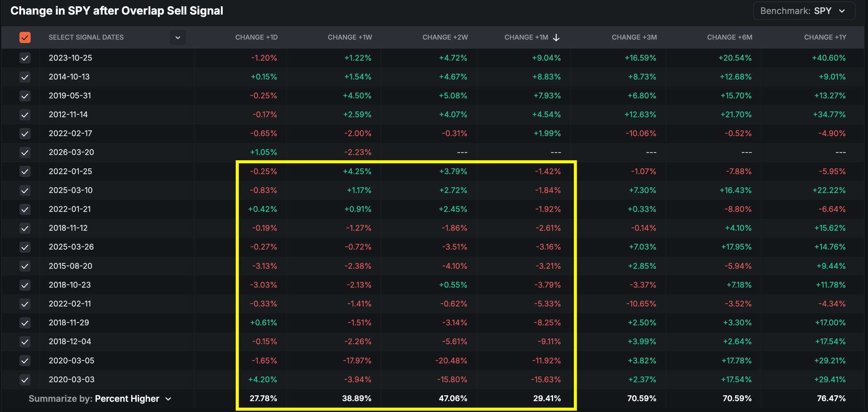Click the sort arrow on CHANGE +1M
This screenshot has height=412, width=868.
tap(556, 37)
